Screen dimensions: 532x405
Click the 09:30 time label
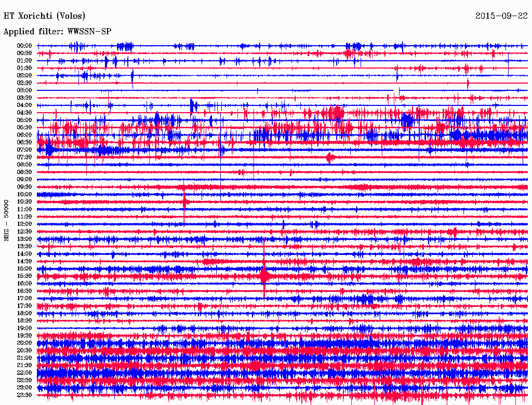(x=24, y=187)
